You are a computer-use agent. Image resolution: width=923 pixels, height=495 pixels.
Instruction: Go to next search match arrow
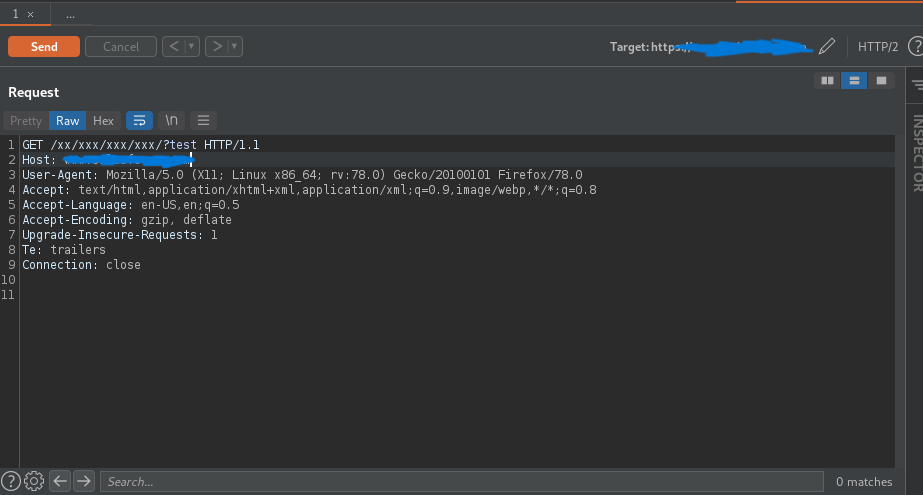coord(84,481)
